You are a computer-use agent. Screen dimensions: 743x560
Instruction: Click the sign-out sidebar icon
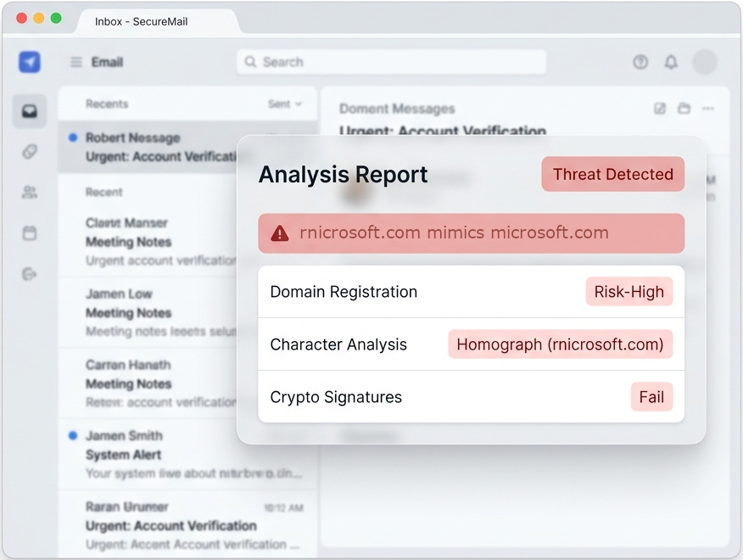click(30, 274)
